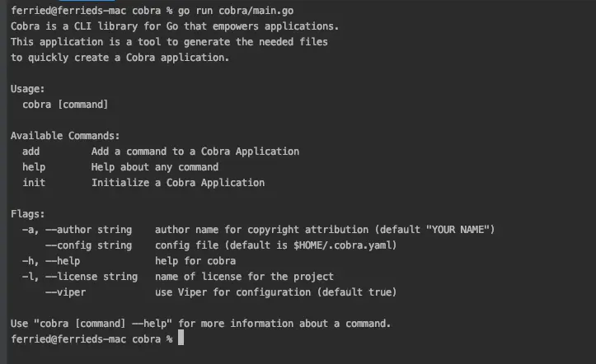596x364 pixels.
Task: Click the '--config string' flag
Action: pos(88,245)
